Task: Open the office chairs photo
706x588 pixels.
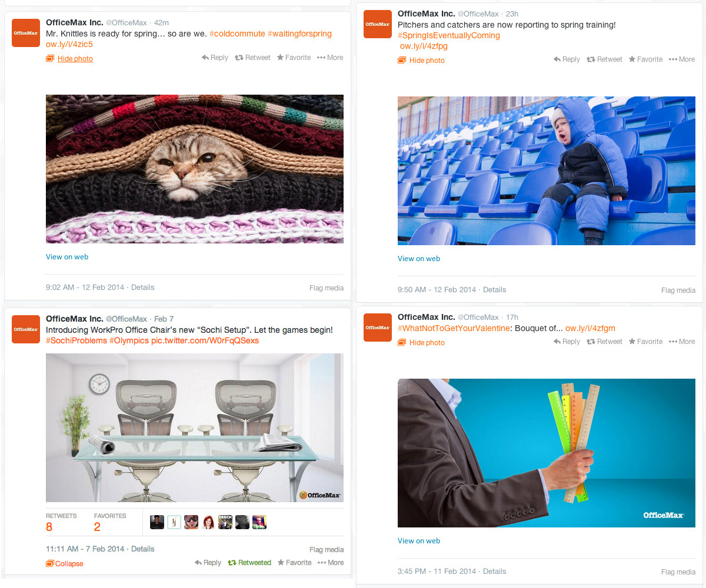Action: pos(195,427)
